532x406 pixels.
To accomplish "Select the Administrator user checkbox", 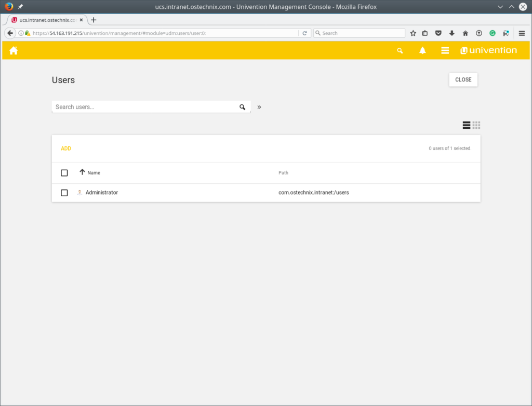I will coord(64,192).
